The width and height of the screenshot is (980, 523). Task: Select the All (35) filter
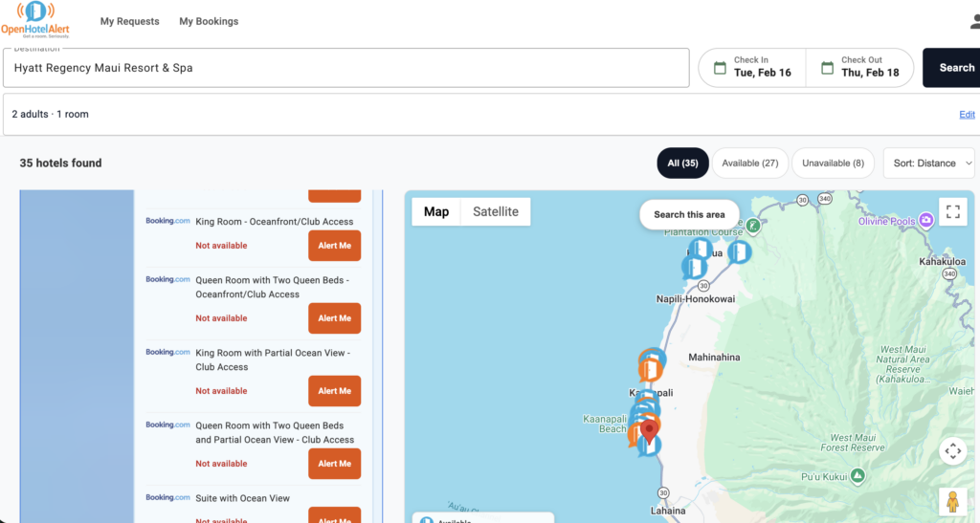(682, 163)
